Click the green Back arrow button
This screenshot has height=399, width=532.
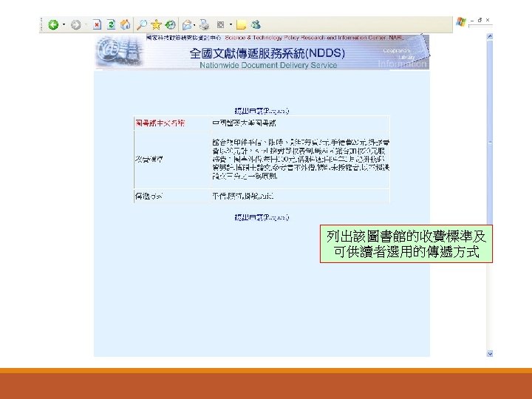(x=53, y=25)
